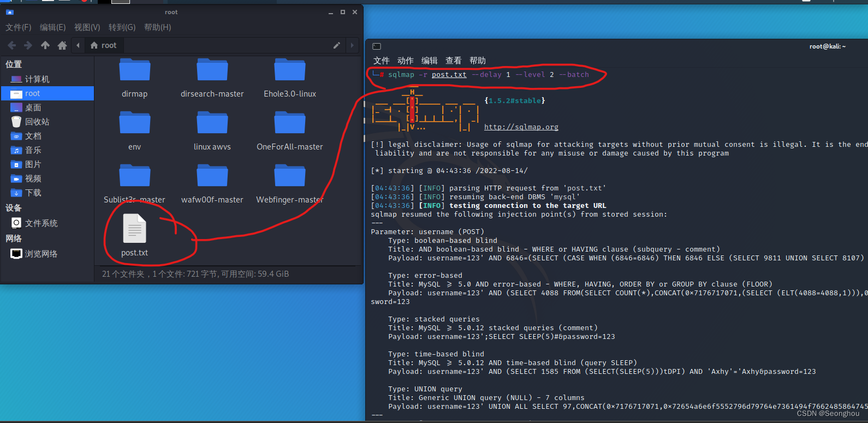Open the terminal's 文件 menu
This screenshot has width=868, height=423.
(x=382, y=61)
